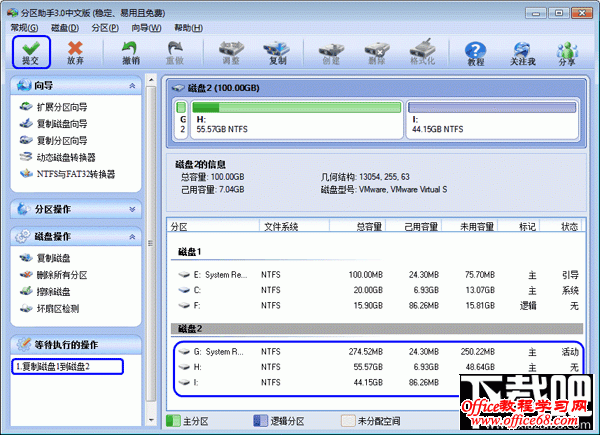Open the NTFS与FAT32转换器 tool

[x=67, y=174]
